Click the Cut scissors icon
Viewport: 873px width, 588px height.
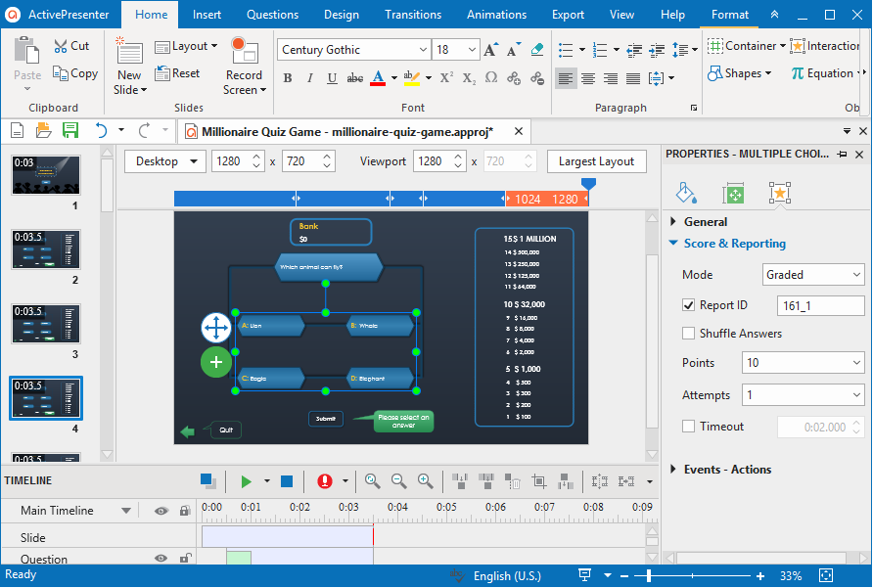click(x=60, y=46)
